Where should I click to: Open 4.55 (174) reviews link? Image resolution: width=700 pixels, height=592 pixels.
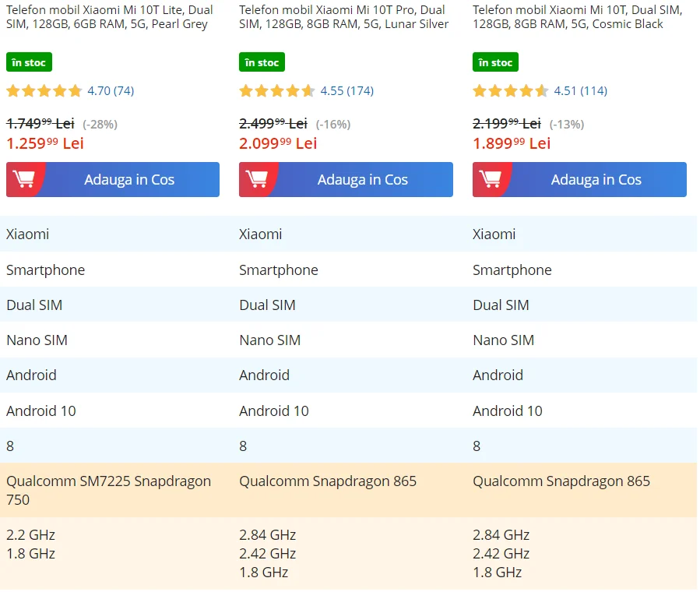pyautogui.click(x=346, y=91)
